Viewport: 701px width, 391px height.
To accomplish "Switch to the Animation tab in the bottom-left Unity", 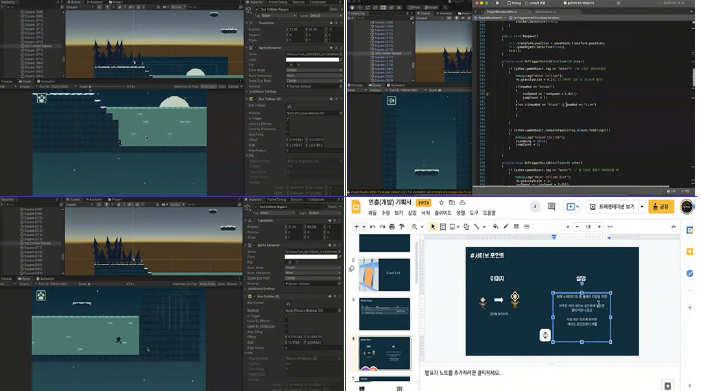I will tap(46, 279).
